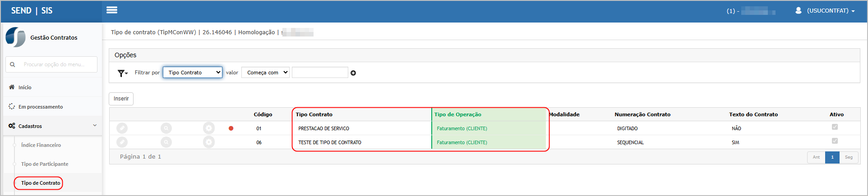Click Faturamento (CLIENTE) in row 06
The width and height of the screenshot is (868, 196).
pos(462,142)
